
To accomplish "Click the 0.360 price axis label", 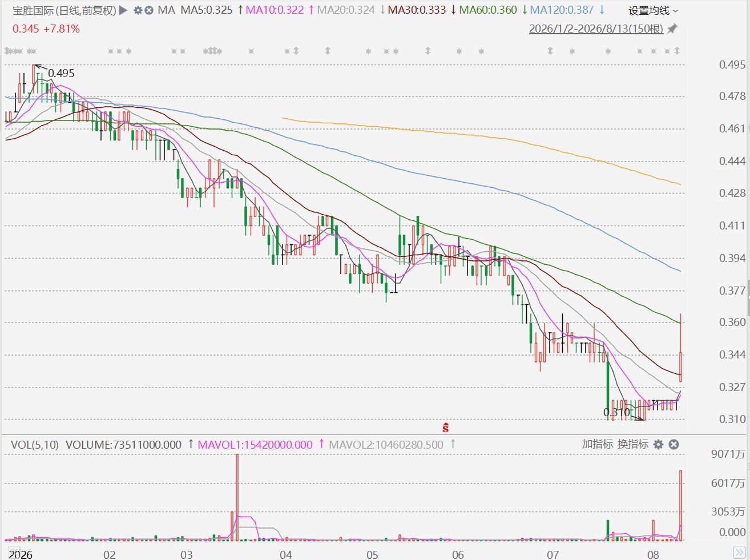I will click(732, 322).
